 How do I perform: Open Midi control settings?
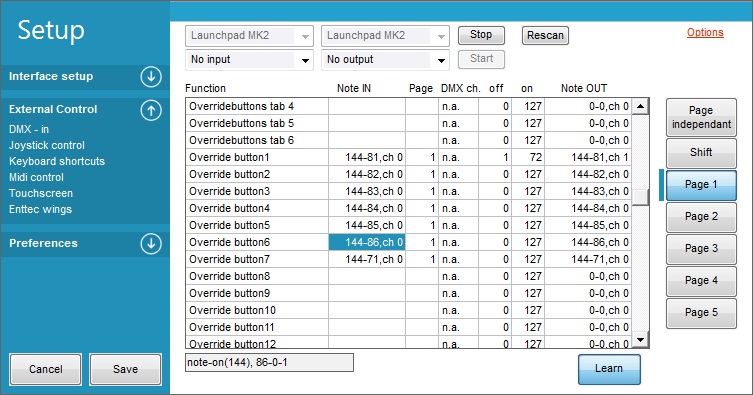(36, 177)
